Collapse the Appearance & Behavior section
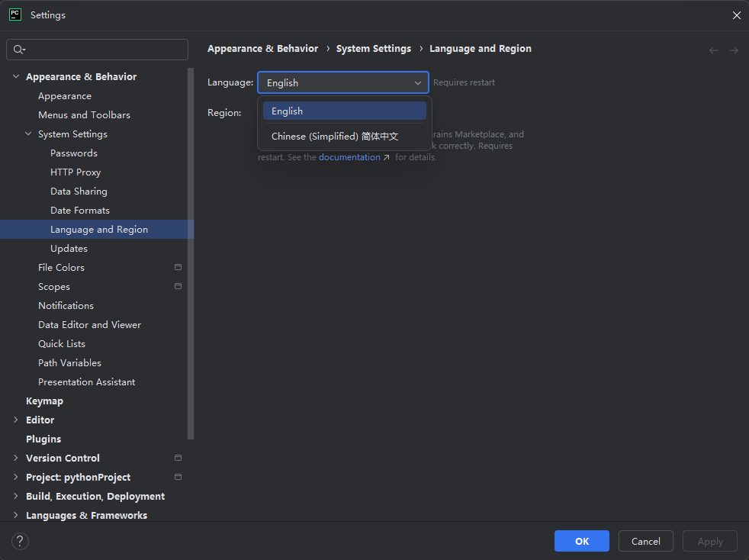The image size is (749, 560). (x=16, y=76)
